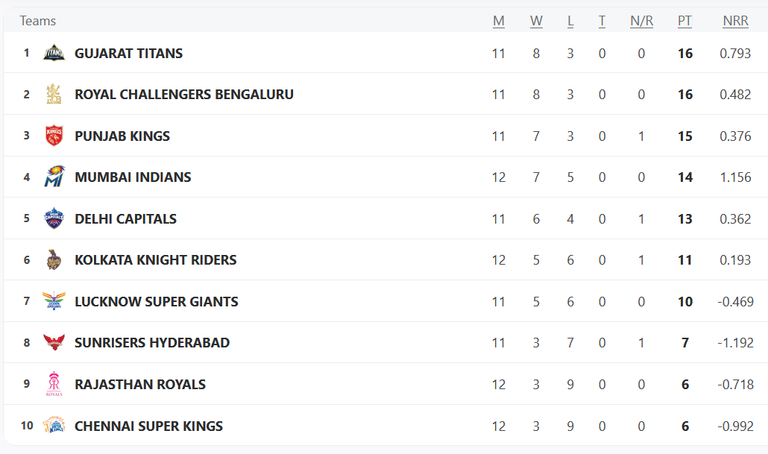Select the Chennai Super Kings team name

(149, 426)
